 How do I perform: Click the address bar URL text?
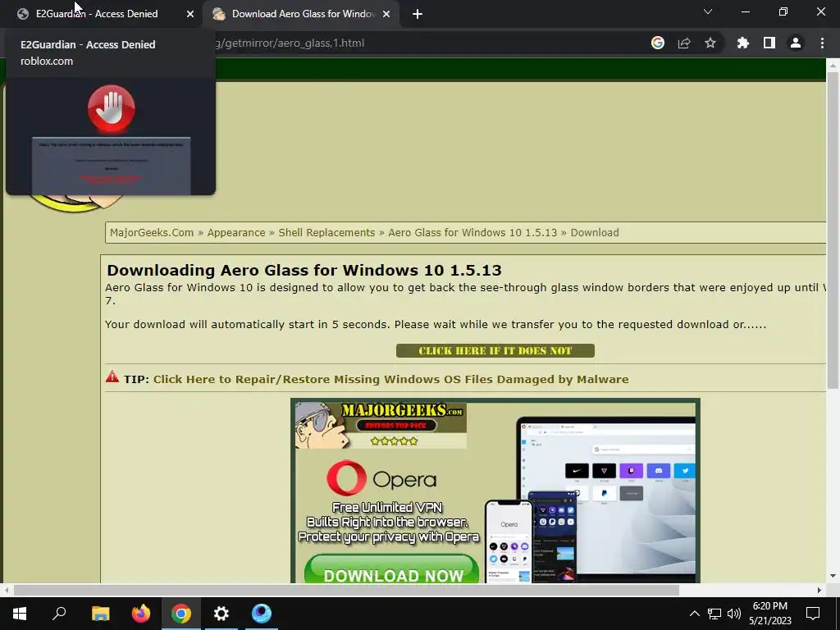290,43
